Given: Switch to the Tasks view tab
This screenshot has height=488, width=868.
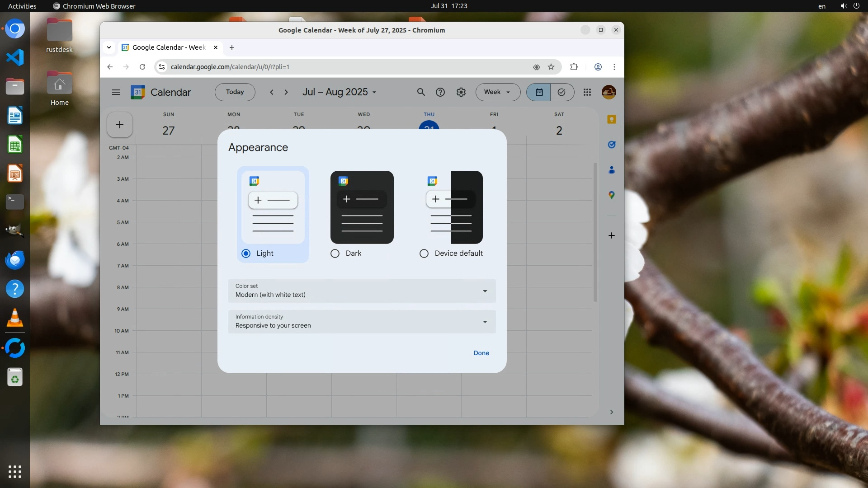Looking at the screenshot, I should point(561,92).
